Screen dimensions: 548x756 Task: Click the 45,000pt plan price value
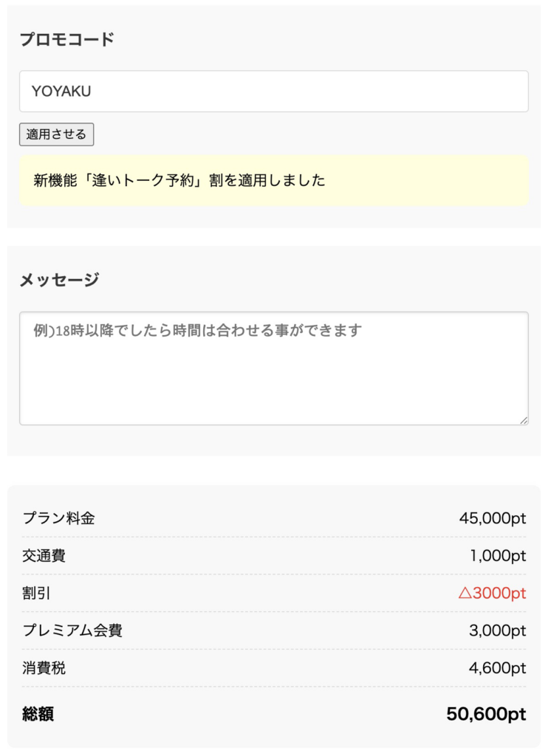pos(492,518)
